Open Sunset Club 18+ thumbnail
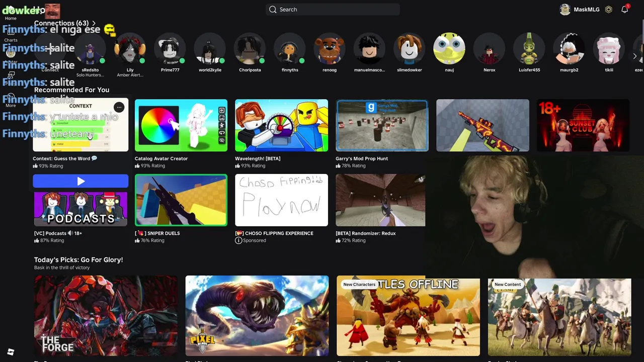This screenshot has height=362, width=644. [583, 125]
